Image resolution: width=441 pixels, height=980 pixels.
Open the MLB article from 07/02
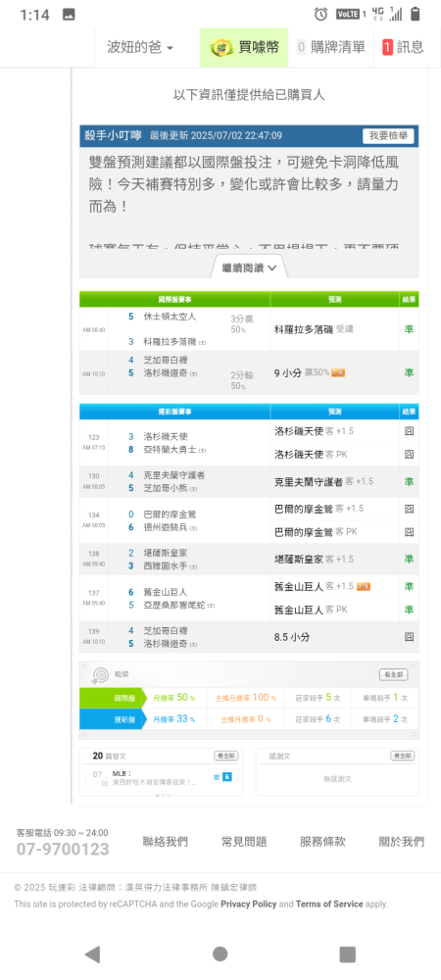(x=154, y=777)
